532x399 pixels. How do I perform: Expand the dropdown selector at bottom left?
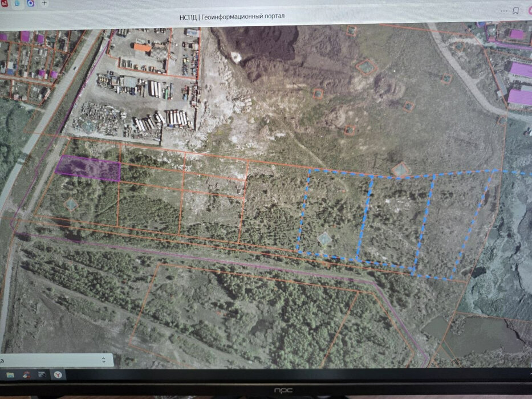pos(103,360)
